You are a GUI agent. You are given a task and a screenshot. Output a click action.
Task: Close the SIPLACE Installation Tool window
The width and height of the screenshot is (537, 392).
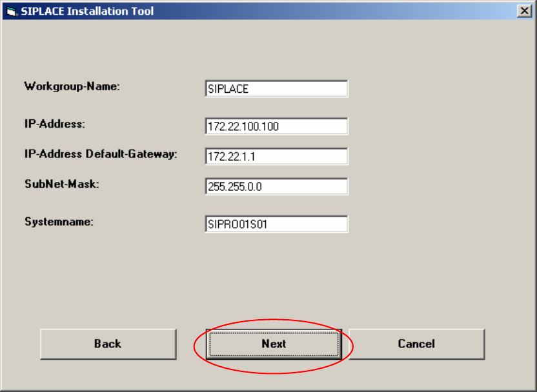click(524, 11)
